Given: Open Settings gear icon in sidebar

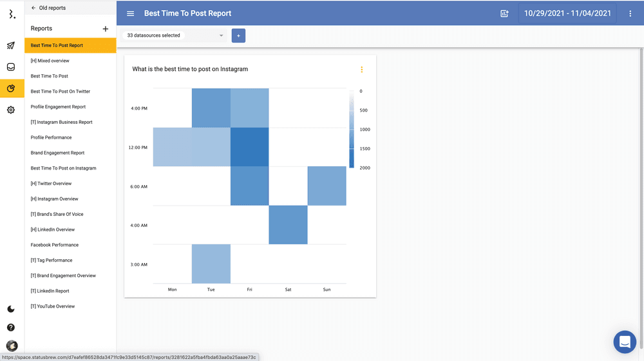Looking at the screenshot, I should click(x=11, y=110).
